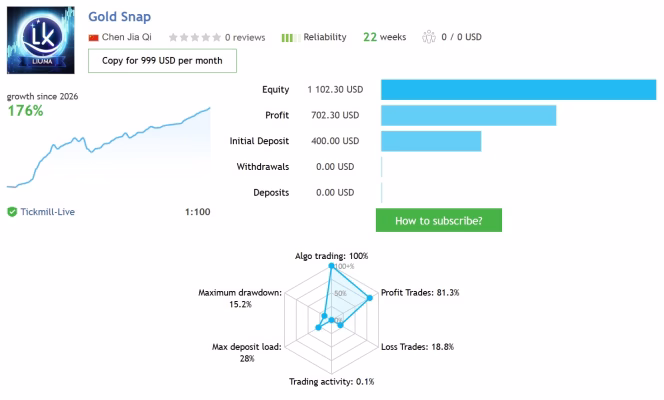Select the Algo trading point on radar chart
The image size is (664, 400).
tap(331, 266)
